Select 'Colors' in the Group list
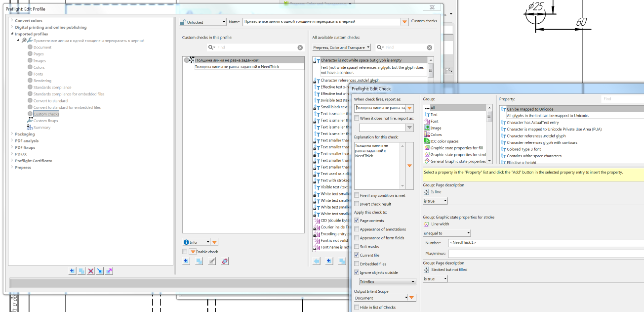The width and height of the screenshot is (644, 312). (x=436, y=134)
